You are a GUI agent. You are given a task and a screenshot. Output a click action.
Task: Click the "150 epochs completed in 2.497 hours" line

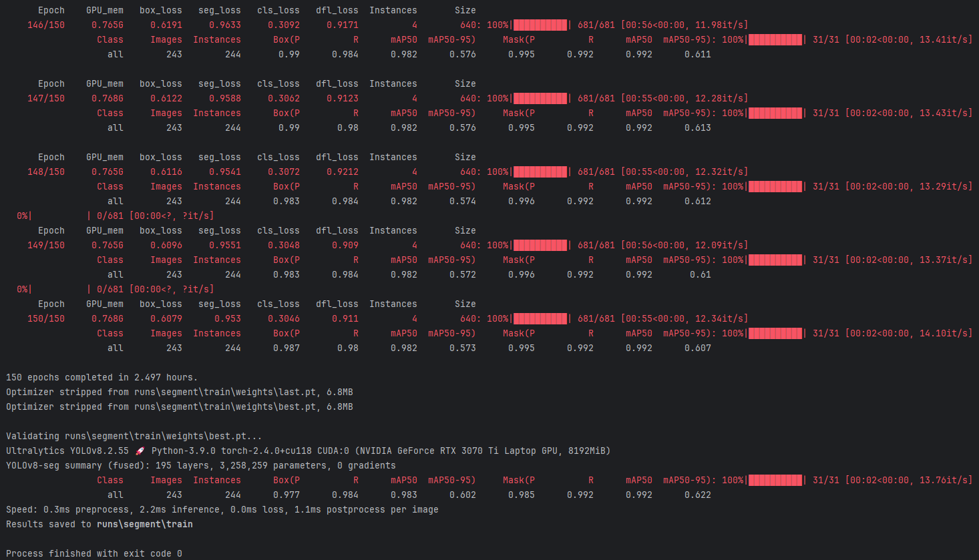coord(102,377)
